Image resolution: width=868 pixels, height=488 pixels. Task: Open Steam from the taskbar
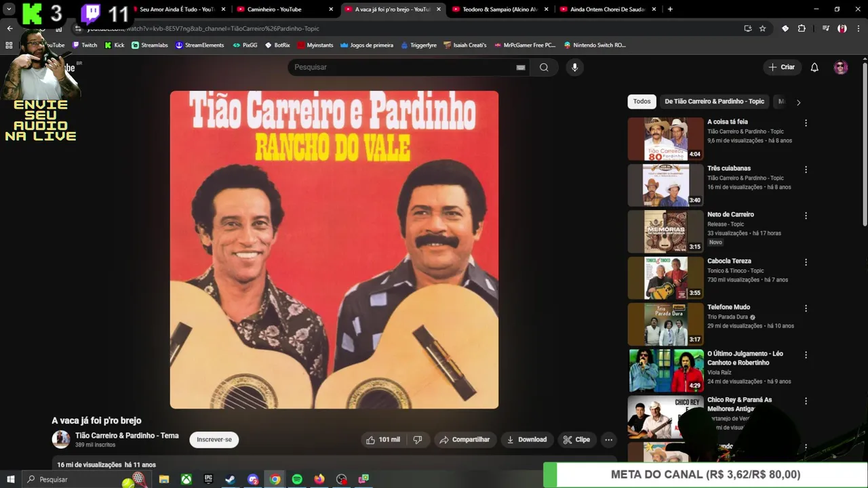[230, 479]
